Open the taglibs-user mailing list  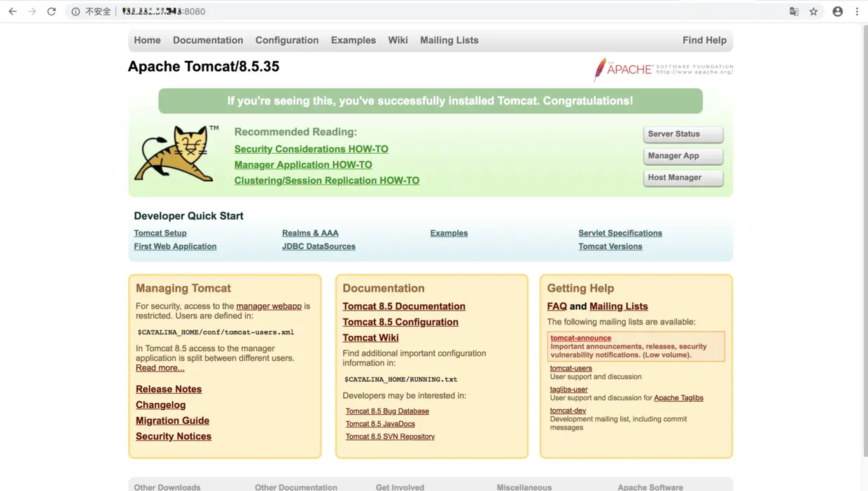[x=569, y=390]
